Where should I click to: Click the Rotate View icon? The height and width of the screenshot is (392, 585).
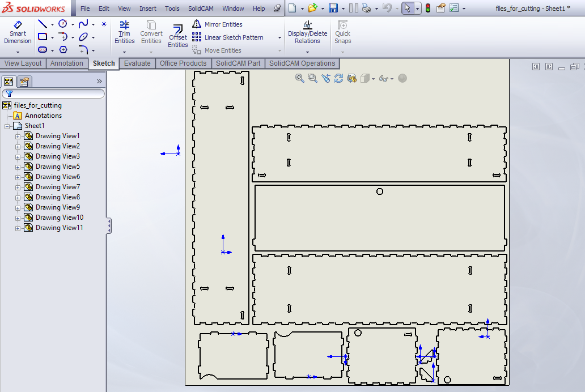point(339,78)
